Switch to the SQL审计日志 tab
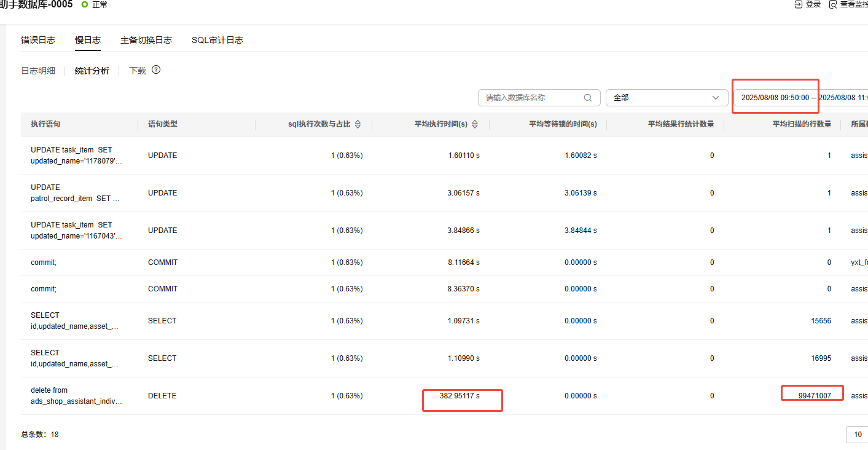 217,40
